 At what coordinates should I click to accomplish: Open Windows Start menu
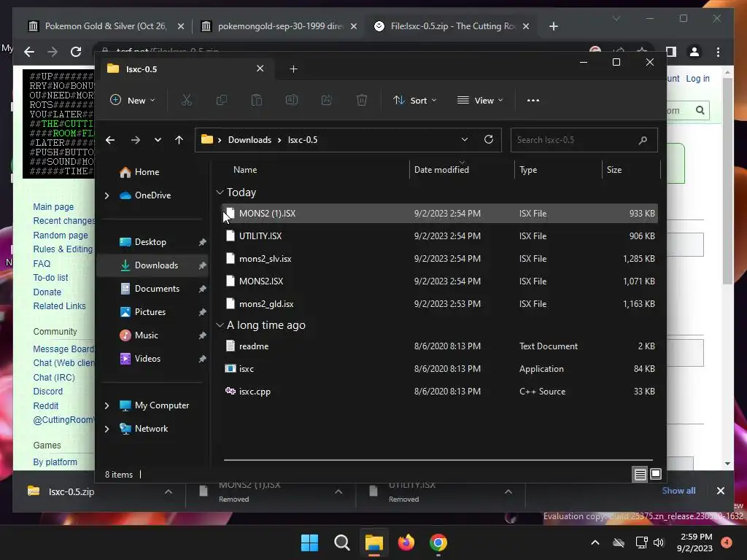309,542
